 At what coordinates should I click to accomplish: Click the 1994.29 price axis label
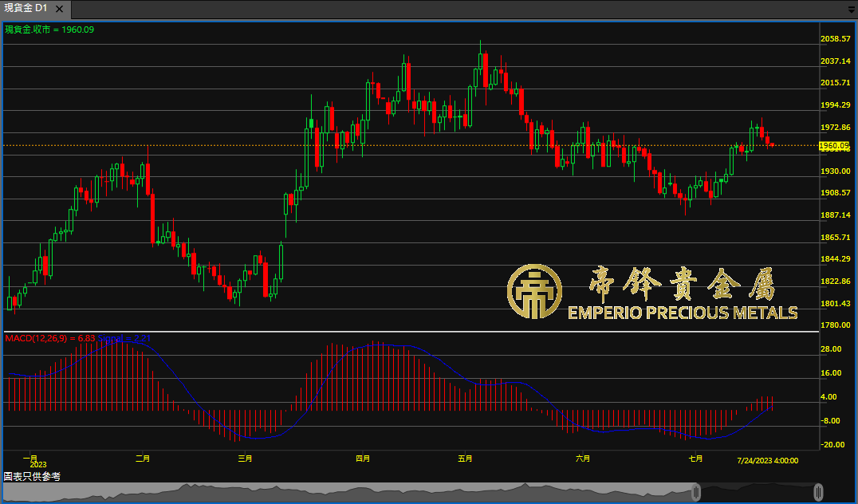pyautogui.click(x=836, y=104)
